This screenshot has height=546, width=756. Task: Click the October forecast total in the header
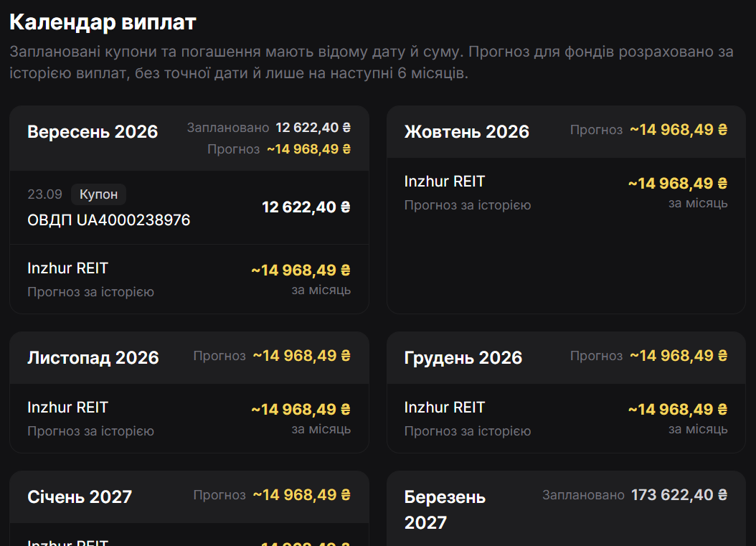pyautogui.click(x=679, y=130)
